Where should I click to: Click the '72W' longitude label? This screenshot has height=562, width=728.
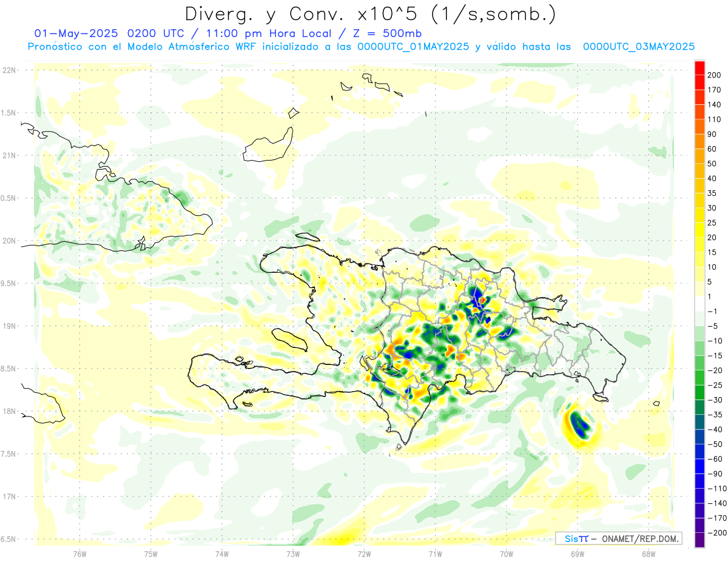click(x=364, y=554)
